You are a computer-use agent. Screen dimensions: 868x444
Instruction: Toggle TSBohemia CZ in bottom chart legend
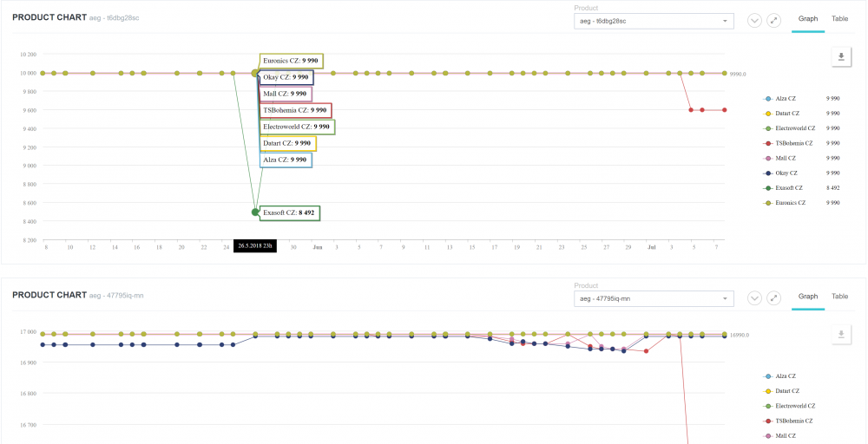click(x=788, y=421)
